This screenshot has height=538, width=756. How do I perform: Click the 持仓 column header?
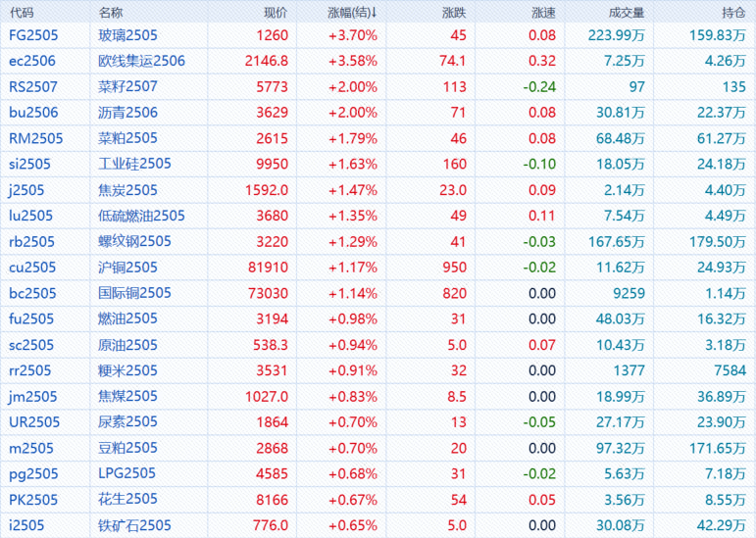(732, 13)
